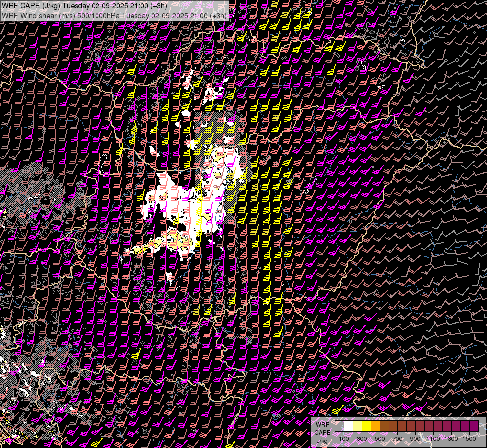This screenshot has width=487, height=448.
Task: Click the legend value 1100
Action: pyautogui.click(x=433, y=439)
